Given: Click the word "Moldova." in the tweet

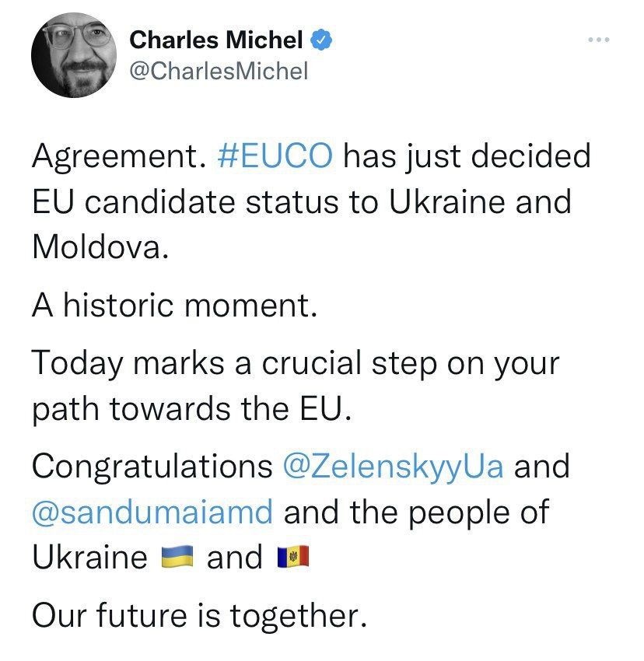Looking at the screenshot, I should 99,247.
